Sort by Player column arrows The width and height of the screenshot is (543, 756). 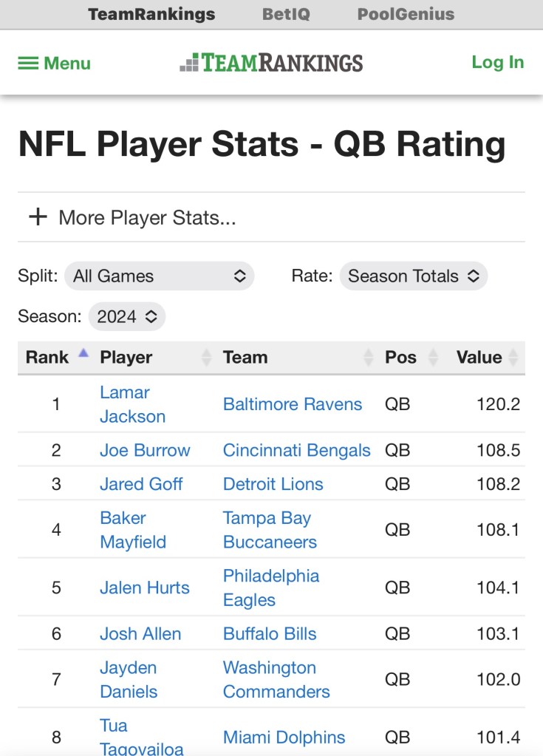click(207, 358)
